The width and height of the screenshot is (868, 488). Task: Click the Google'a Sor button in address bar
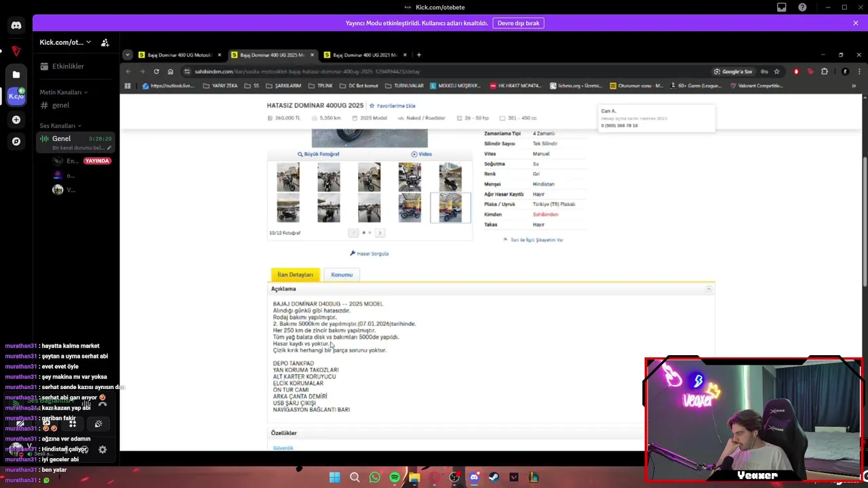(x=733, y=71)
